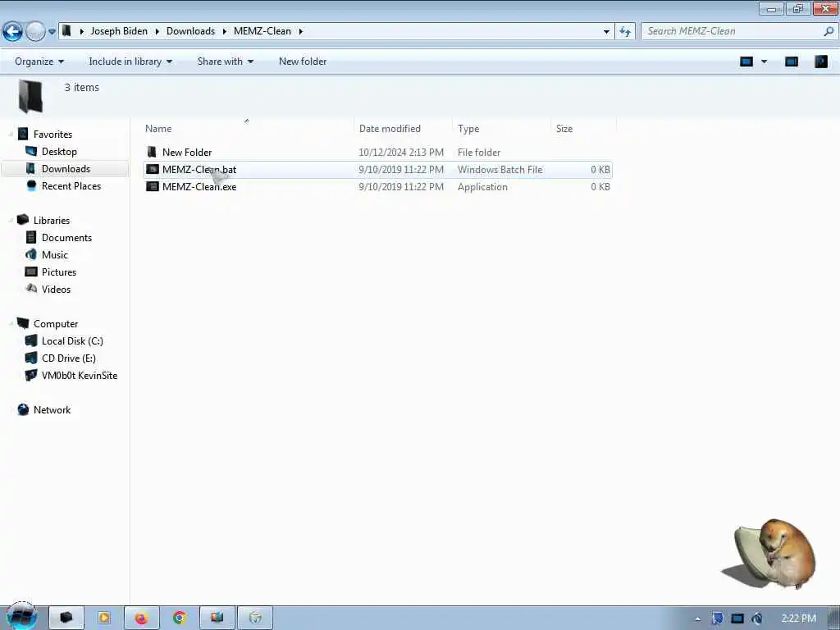Focus the Search MEMZ-Clean field
The width and height of the screenshot is (840, 630).
pos(739,31)
